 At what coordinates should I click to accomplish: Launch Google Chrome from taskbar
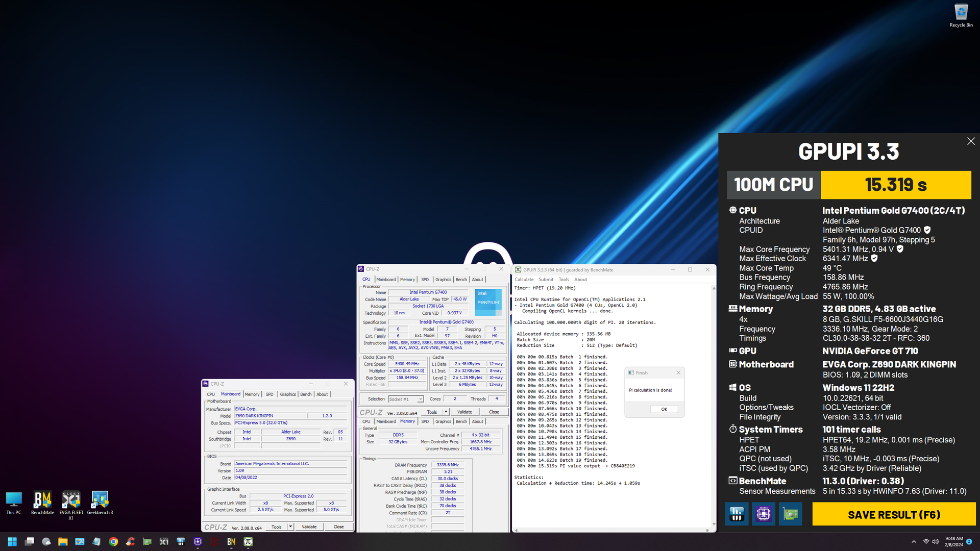[113, 542]
